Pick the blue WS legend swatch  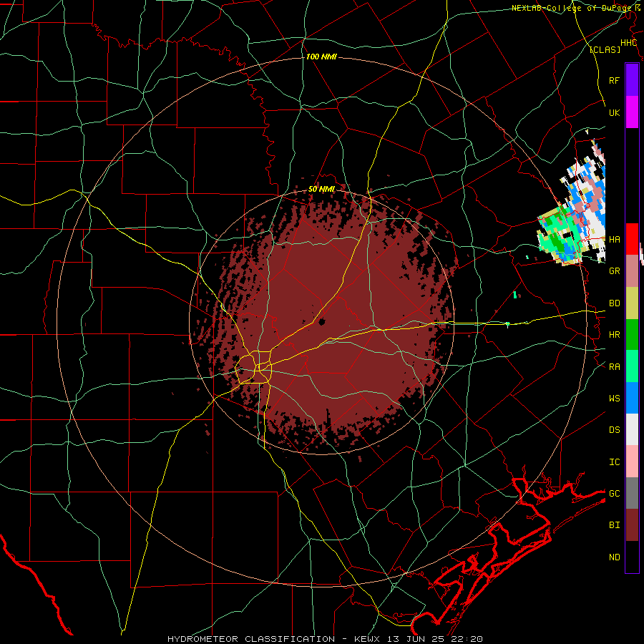632,398
